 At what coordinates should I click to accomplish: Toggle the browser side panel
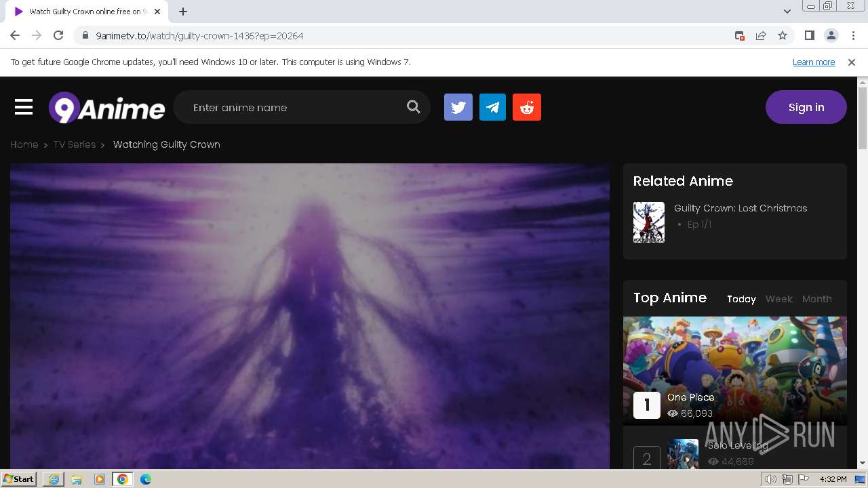pos(809,35)
